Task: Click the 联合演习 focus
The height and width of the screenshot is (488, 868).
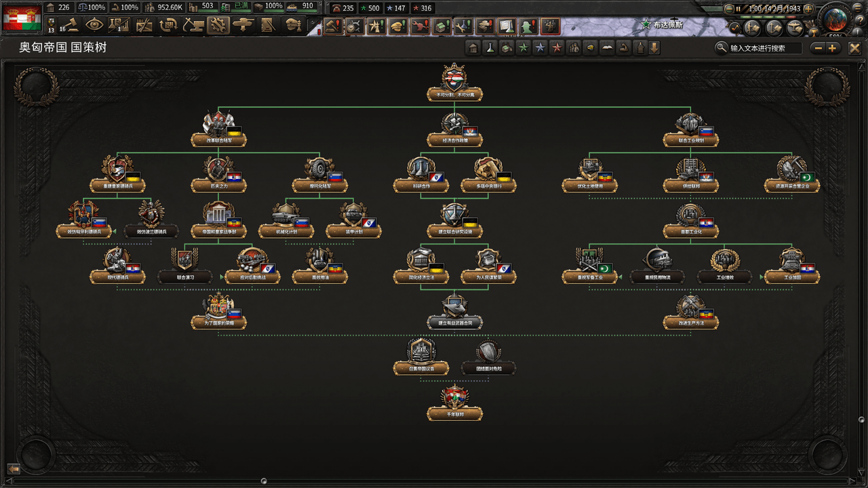Action: [184, 265]
